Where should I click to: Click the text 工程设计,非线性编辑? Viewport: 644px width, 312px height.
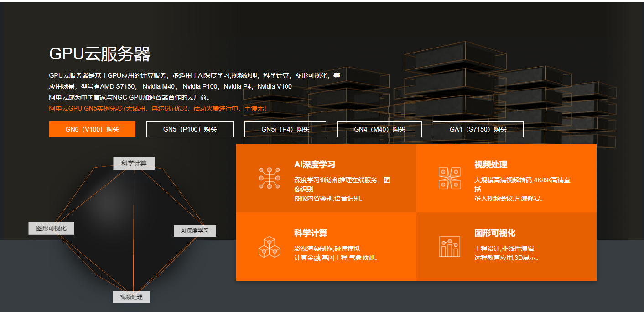[x=504, y=249]
